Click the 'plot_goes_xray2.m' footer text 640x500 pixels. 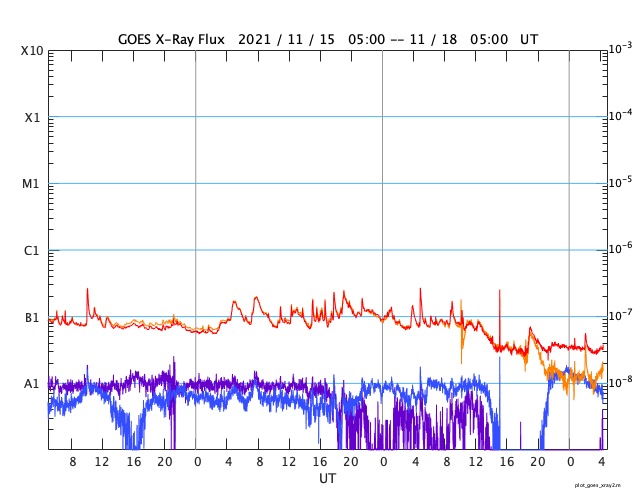pyautogui.click(x=598, y=485)
